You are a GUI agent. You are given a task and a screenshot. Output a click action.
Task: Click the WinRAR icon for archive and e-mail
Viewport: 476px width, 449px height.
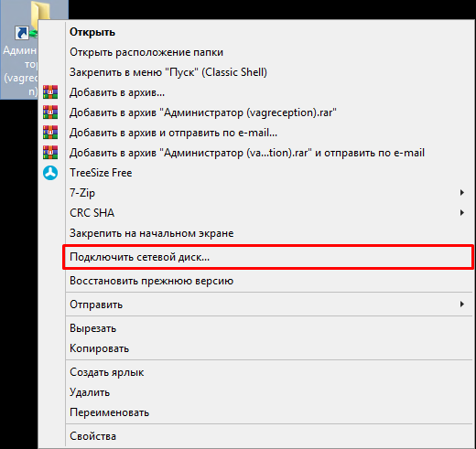click(50, 133)
